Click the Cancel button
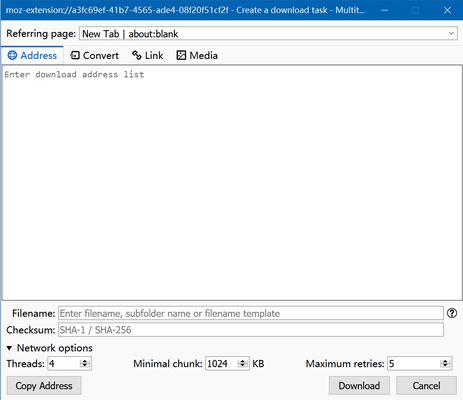The image size is (463, 400). point(426,386)
